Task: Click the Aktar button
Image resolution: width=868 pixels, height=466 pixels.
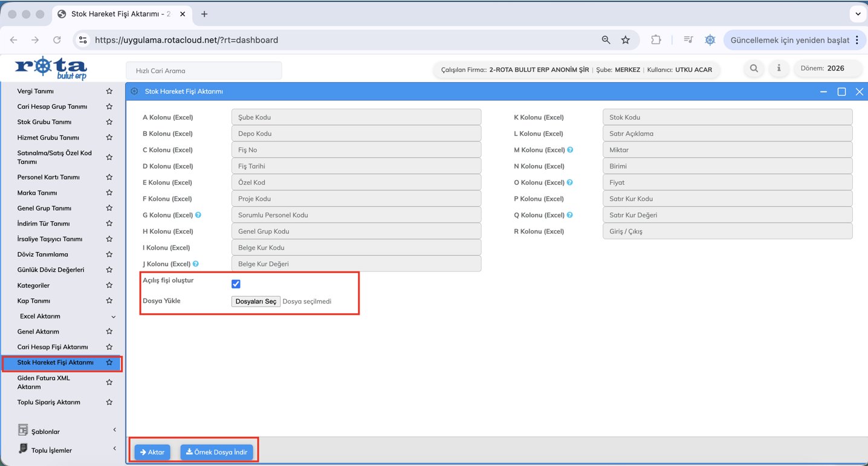Action: tap(152, 452)
